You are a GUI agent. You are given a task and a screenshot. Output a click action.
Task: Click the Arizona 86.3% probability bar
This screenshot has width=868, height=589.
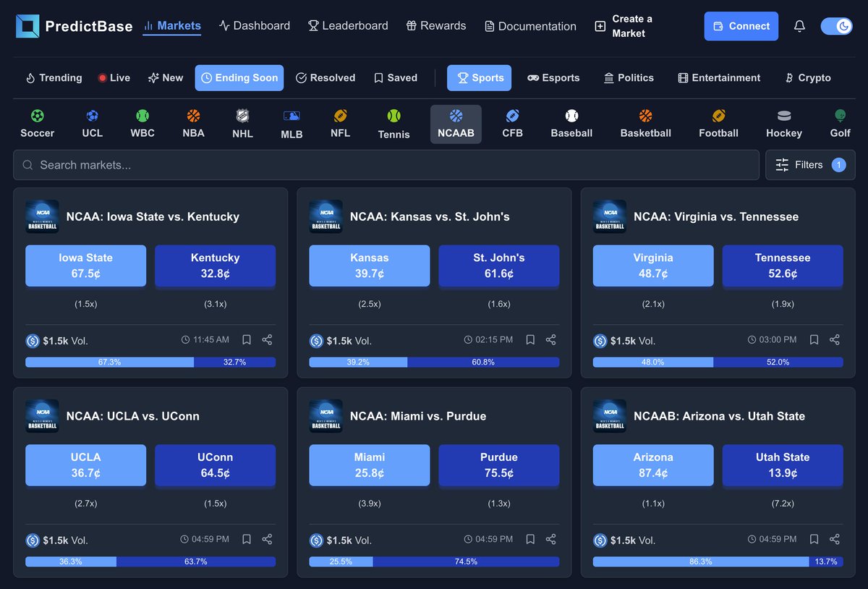701,562
